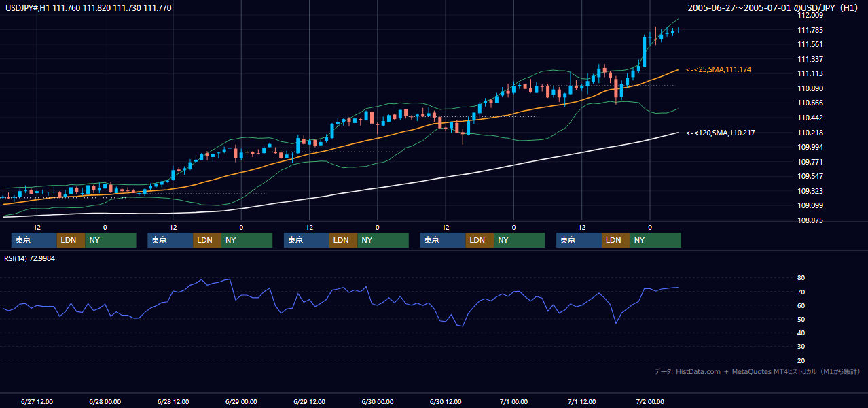868x408 pixels.
Task: Click the 110.442 price axis value
Action: pos(810,118)
